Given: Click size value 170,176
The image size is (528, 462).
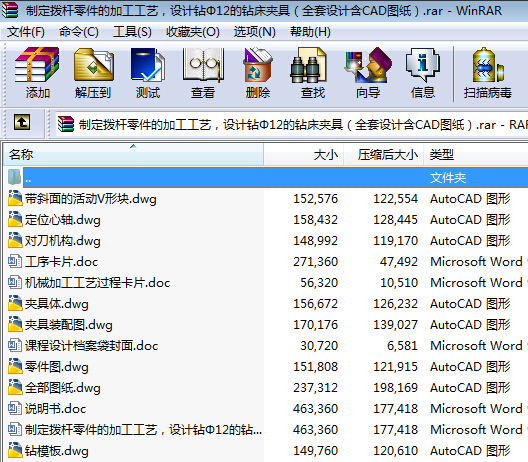Looking at the screenshot, I should pyautogui.click(x=315, y=325).
